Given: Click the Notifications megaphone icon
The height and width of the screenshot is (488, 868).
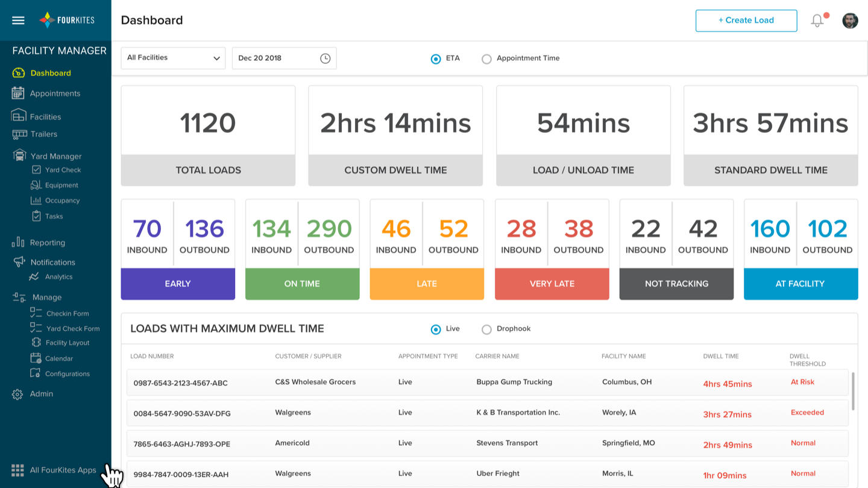Looking at the screenshot, I should click(x=19, y=262).
